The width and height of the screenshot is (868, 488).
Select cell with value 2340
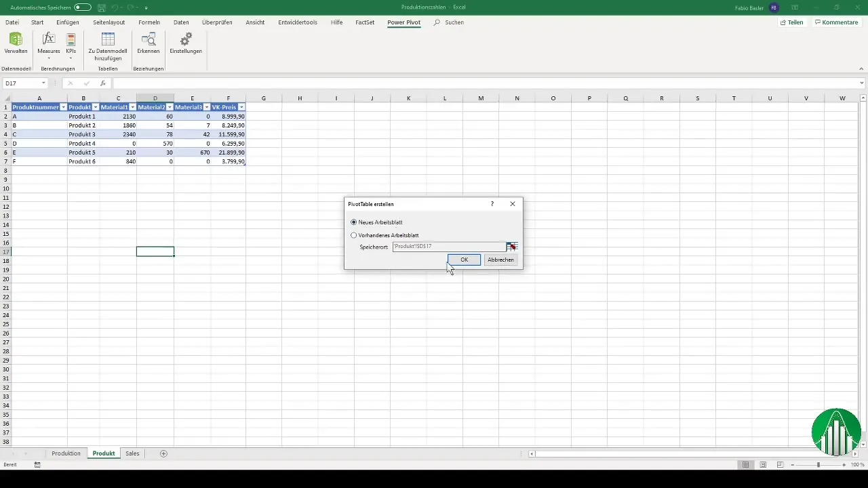[118, 134]
